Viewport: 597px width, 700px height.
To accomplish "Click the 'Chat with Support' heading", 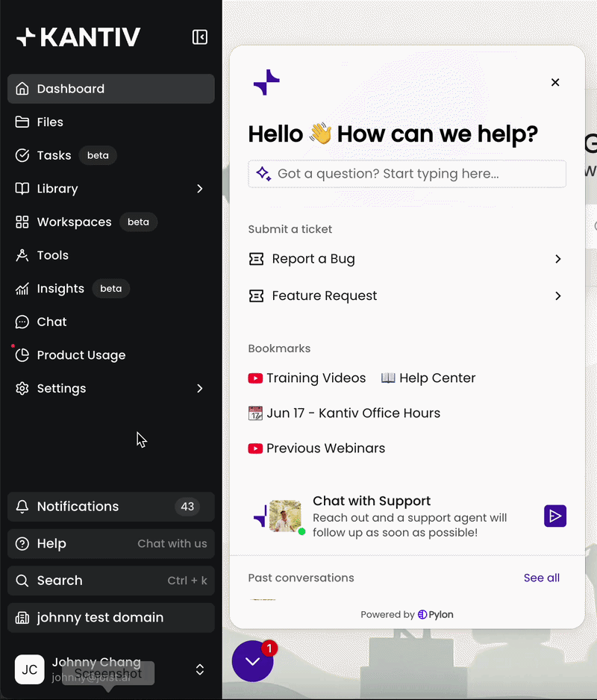I will pos(372,501).
